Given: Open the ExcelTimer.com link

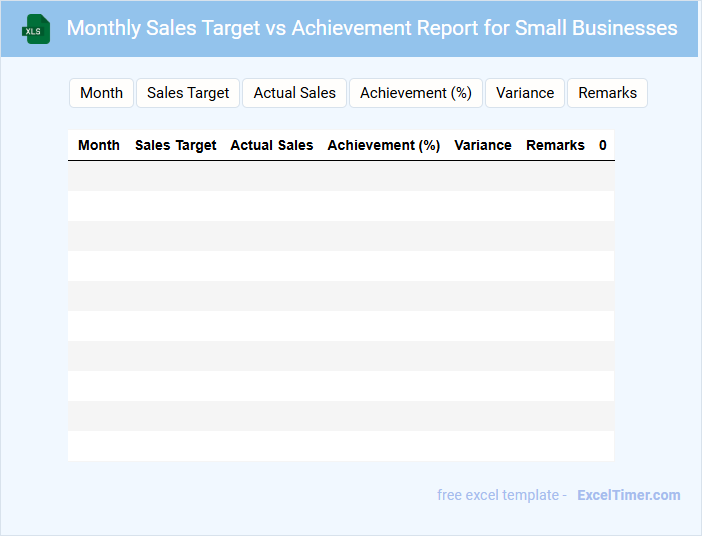Looking at the screenshot, I should pyautogui.click(x=628, y=495).
